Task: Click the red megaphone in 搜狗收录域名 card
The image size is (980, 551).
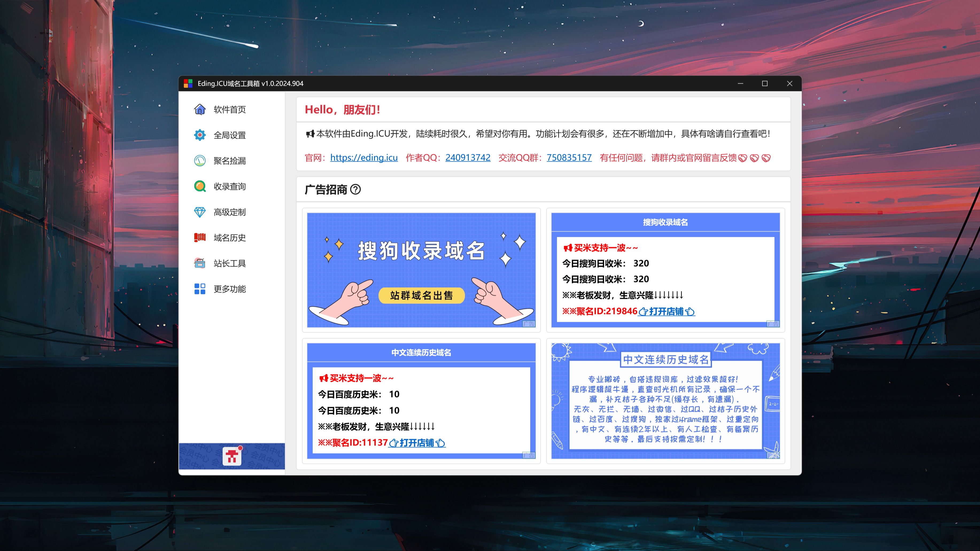Action: coord(568,248)
